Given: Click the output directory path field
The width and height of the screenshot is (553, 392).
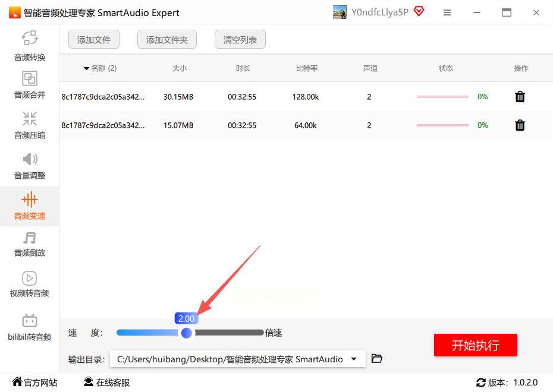Looking at the screenshot, I should pos(237,359).
